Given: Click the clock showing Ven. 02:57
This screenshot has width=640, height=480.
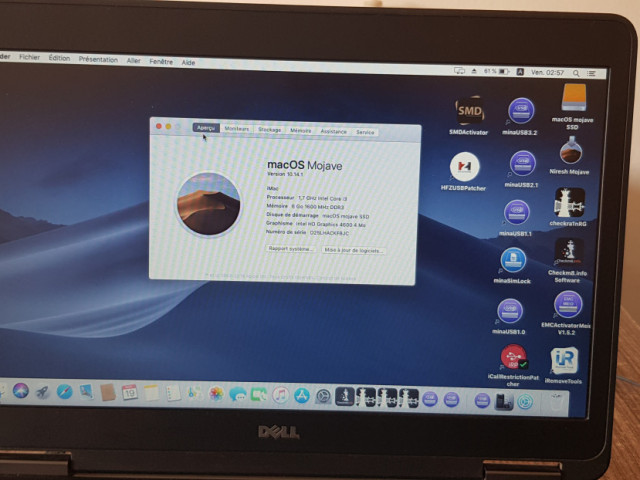Looking at the screenshot, I should click(x=547, y=72).
